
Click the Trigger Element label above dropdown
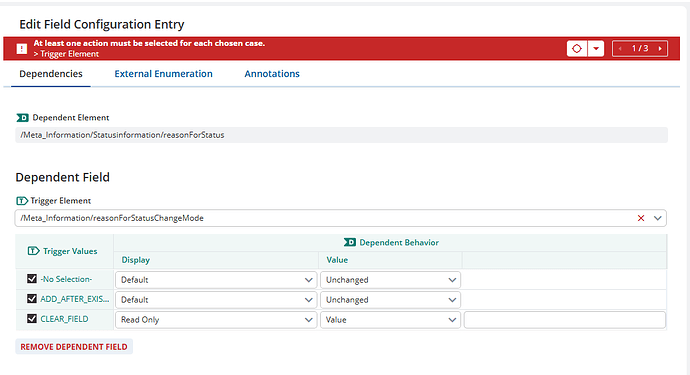[x=60, y=201]
